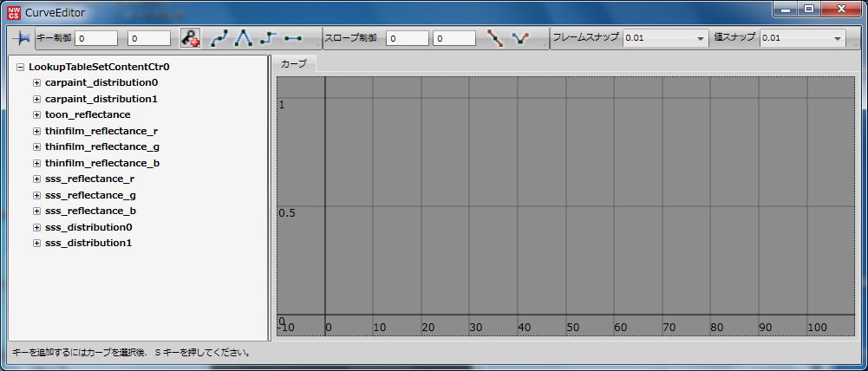868x371 pixels.
Task: Switch to the カーブ tab
Action: pos(294,64)
